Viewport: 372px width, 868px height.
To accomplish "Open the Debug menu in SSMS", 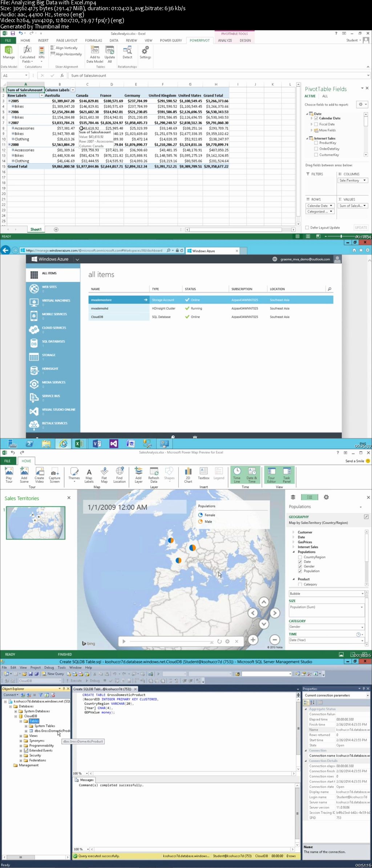I will [49, 668].
